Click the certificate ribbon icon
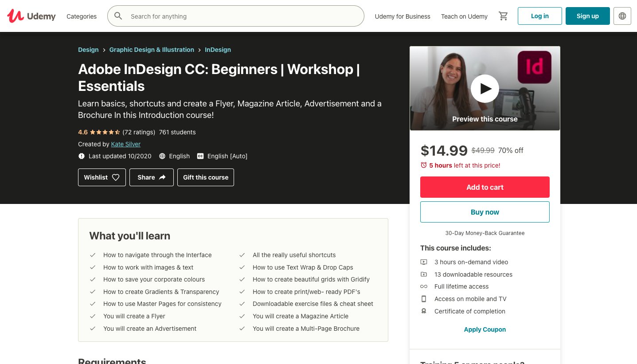 pyautogui.click(x=424, y=311)
